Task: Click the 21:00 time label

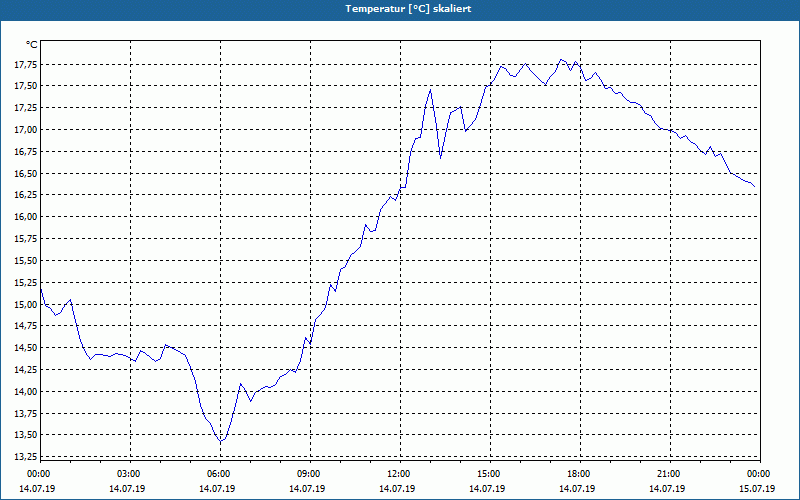Action: point(670,474)
